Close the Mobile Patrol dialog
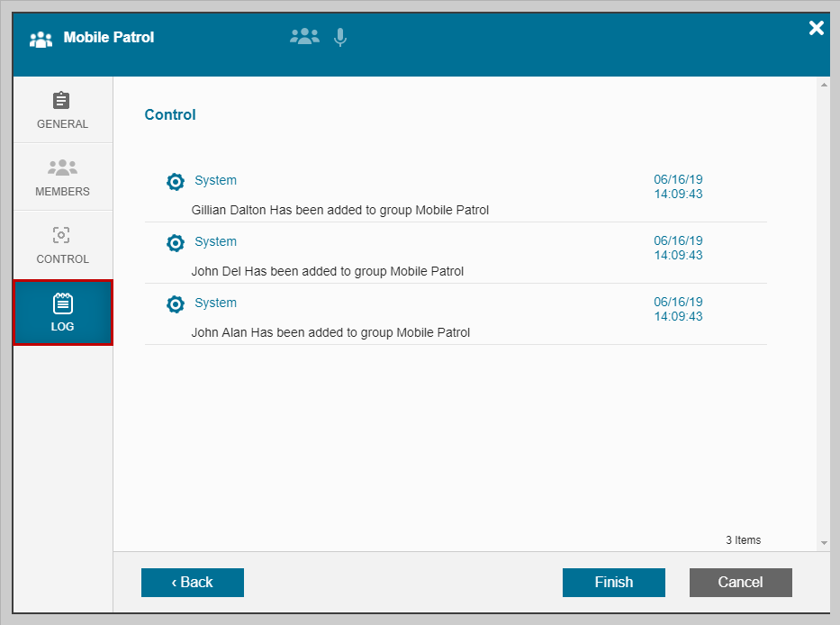 816,28
